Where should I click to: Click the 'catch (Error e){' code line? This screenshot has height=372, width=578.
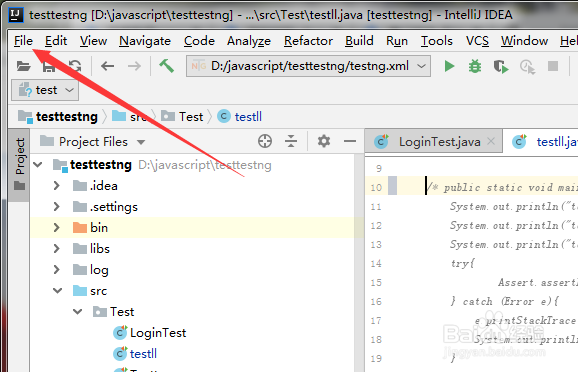pos(505,302)
